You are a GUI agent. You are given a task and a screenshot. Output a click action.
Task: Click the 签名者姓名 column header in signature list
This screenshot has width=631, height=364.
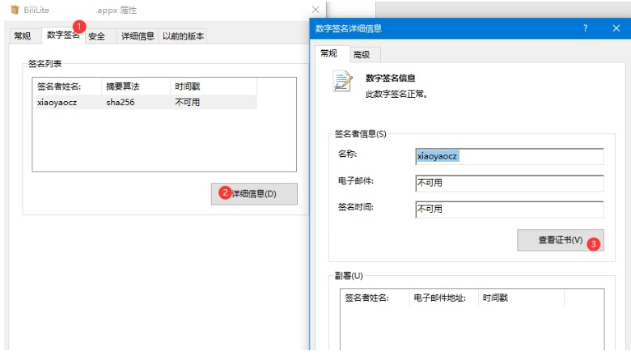[x=68, y=87]
